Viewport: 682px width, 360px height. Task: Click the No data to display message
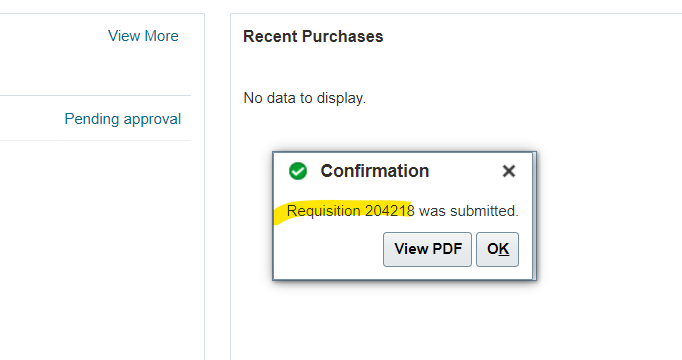(x=304, y=98)
